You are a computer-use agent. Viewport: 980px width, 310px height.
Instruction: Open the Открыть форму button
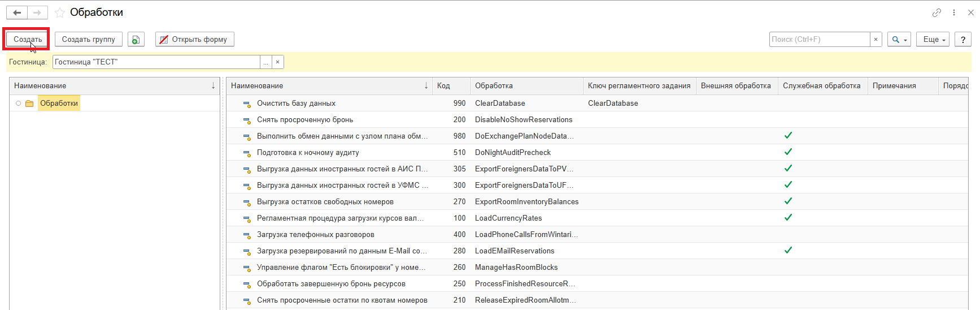(194, 39)
